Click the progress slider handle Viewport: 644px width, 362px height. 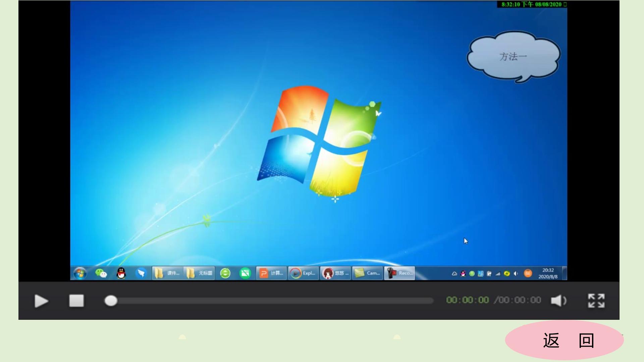[x=111, y=301]
